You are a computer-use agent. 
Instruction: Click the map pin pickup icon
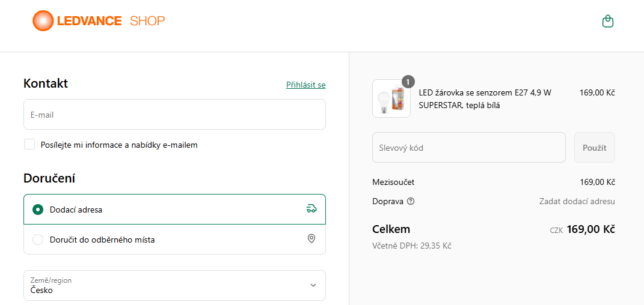[x=311, y=239]
